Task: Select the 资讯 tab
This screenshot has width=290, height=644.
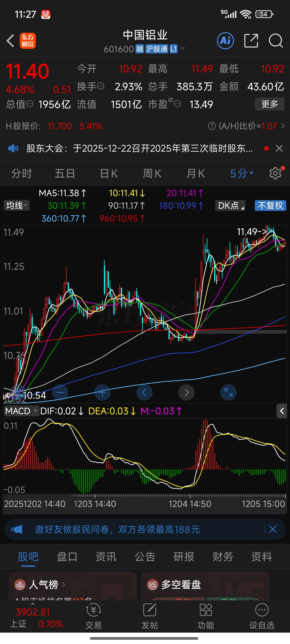Action: pos(106,557)
